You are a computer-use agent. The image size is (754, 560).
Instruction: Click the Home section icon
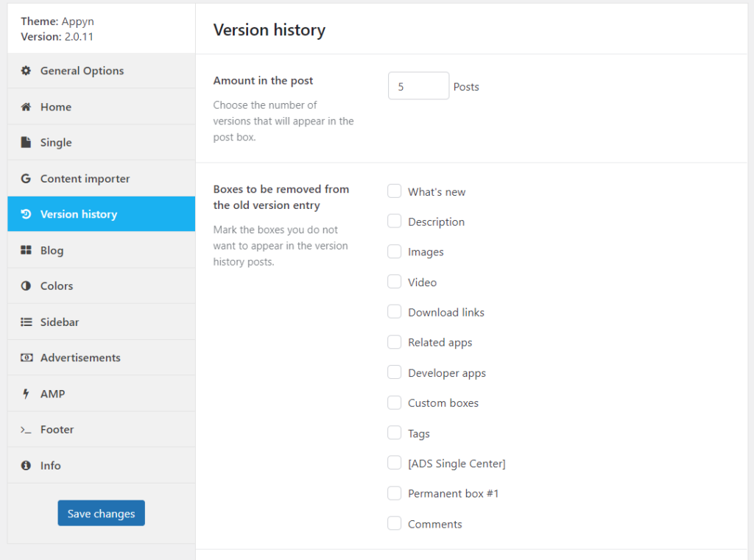click(26, 107)
